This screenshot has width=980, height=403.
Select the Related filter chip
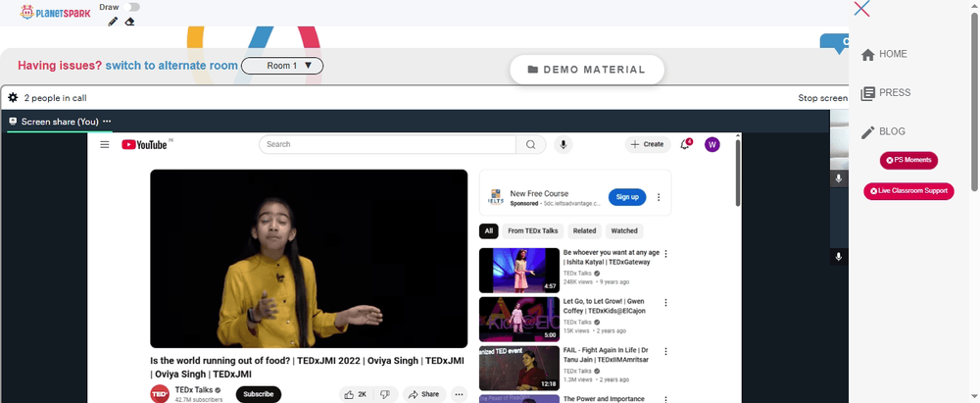pyautogui.click(x=584, y=230)
